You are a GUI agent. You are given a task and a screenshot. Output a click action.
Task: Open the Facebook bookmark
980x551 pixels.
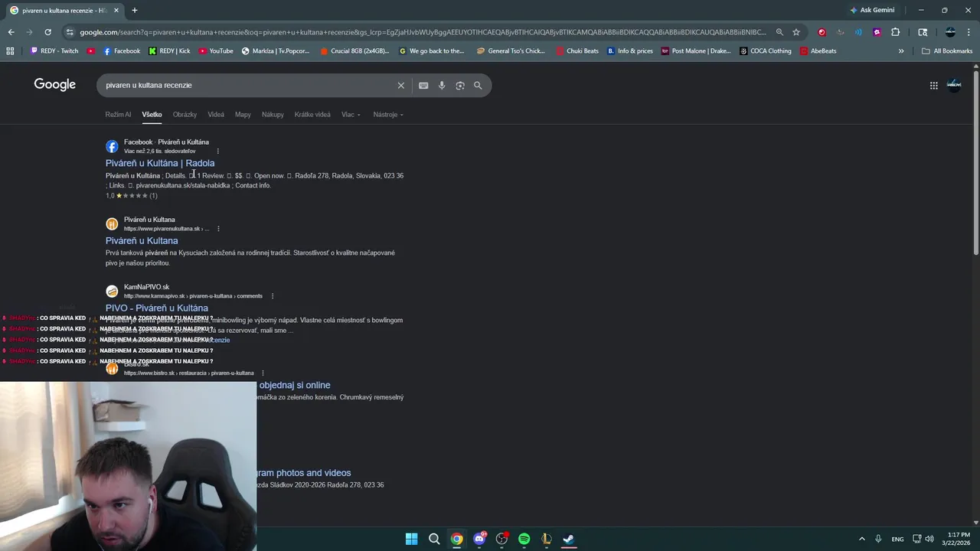pos(122,51)
